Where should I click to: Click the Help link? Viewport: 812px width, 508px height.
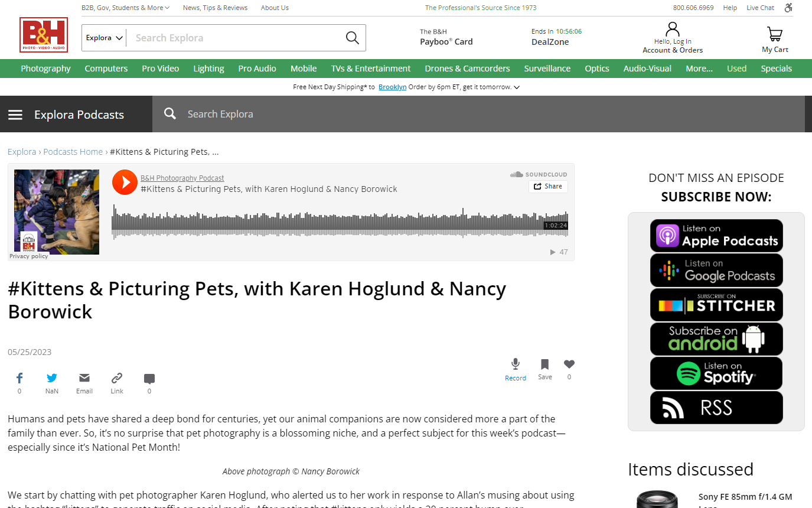730,8
